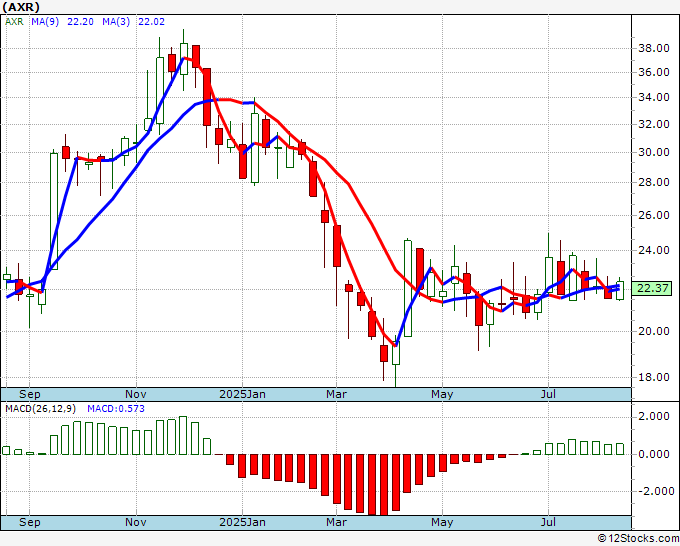Click the (AXR) ticker title
Image resolution: width=680 pixels, height=546 pixels.
pyautogui.click(x=20, y=7)
